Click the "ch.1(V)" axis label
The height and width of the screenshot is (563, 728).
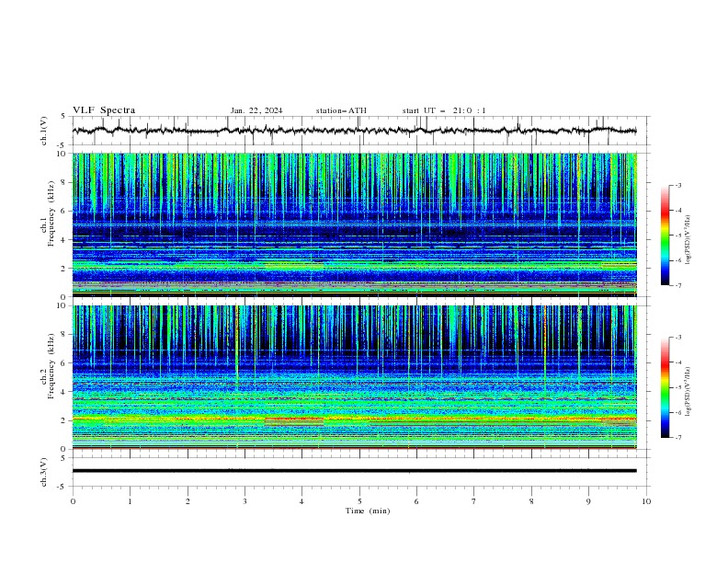tap(43, 131)
